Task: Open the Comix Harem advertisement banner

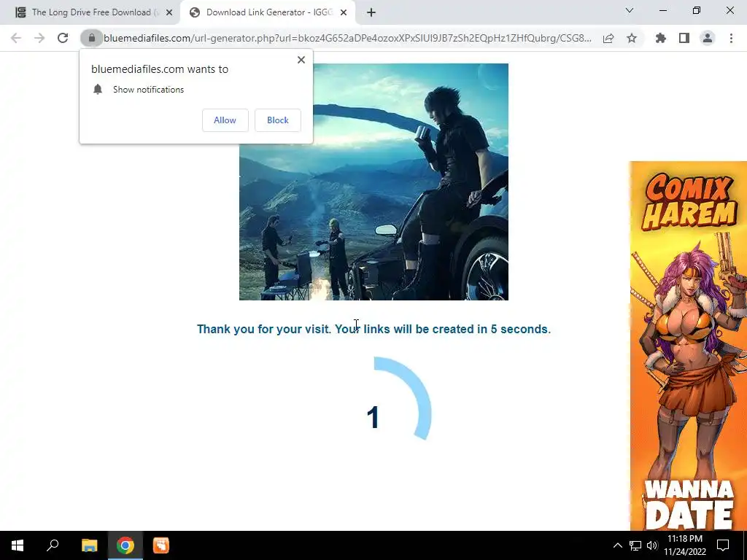Action: click(689, 346)
